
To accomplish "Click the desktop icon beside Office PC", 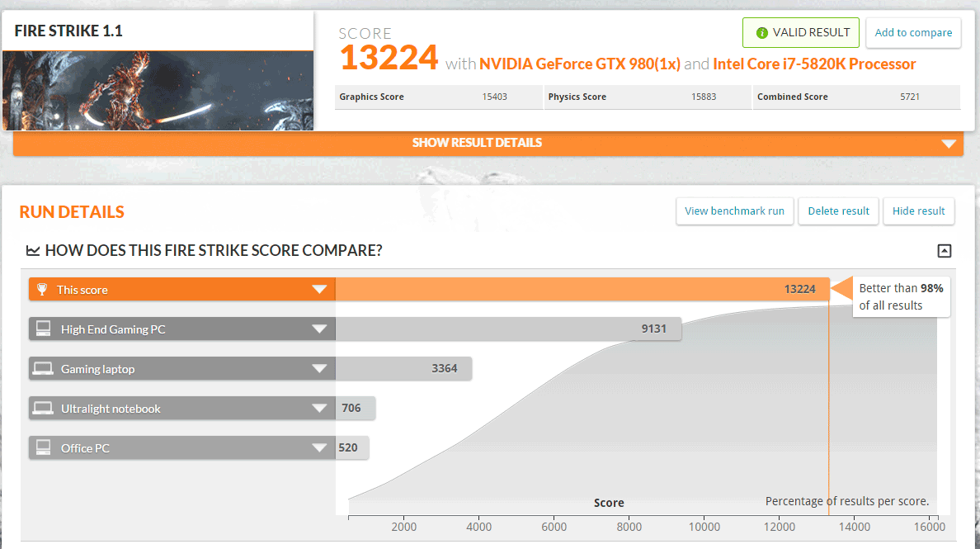I will click(43, 447).
